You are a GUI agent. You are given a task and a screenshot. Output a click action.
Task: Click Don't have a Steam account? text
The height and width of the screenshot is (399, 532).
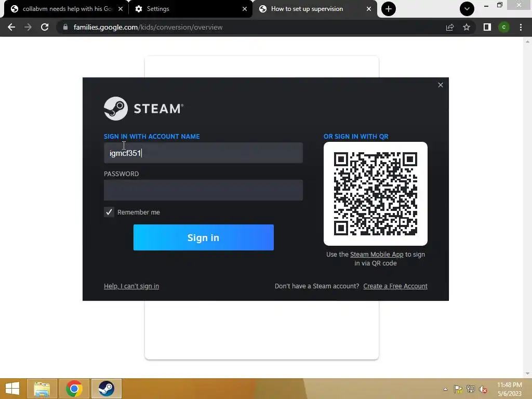317,286
